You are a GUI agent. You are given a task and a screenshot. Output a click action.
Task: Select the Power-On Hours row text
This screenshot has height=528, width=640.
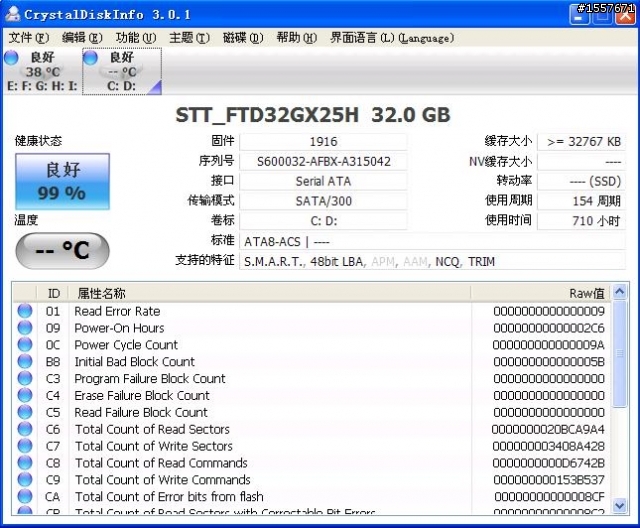(119, 328)
